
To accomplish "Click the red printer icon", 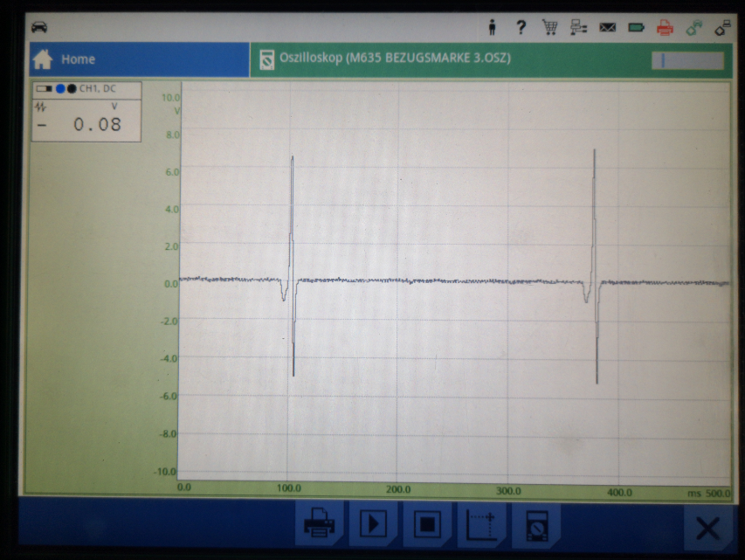I will pyautogui.click(x=665, y=28).
